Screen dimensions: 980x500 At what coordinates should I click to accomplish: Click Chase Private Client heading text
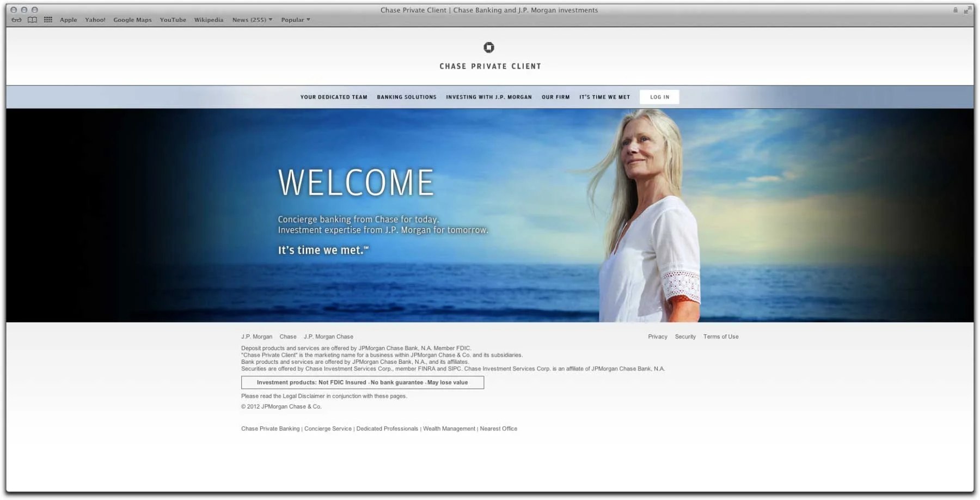tap(490, 66)
